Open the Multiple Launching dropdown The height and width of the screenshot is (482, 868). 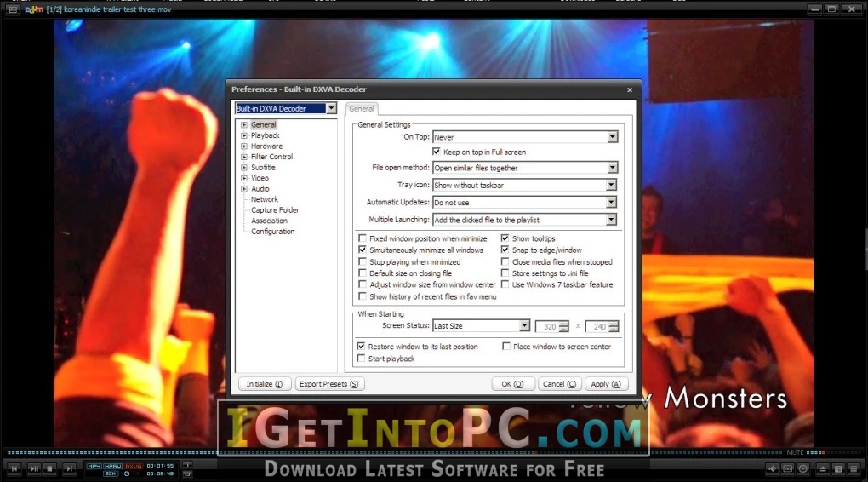coord(611,220)
